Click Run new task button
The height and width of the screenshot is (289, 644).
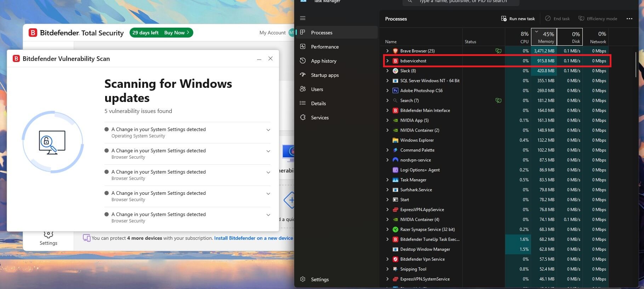click(x=518, y=19)
